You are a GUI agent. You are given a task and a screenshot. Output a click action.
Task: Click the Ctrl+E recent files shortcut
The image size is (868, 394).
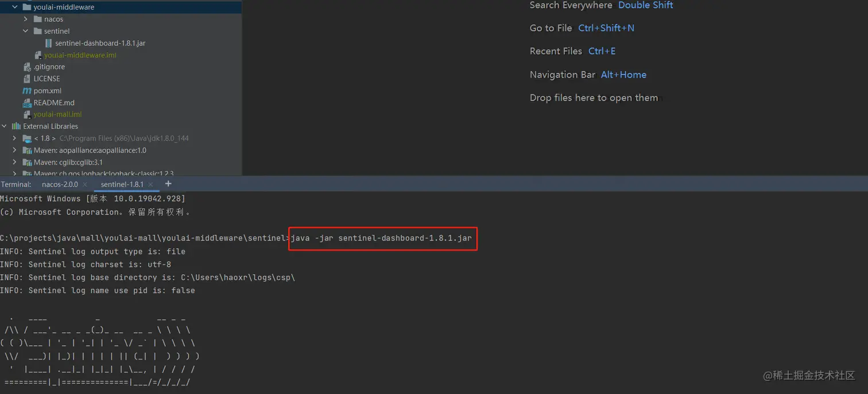(602, 51)
